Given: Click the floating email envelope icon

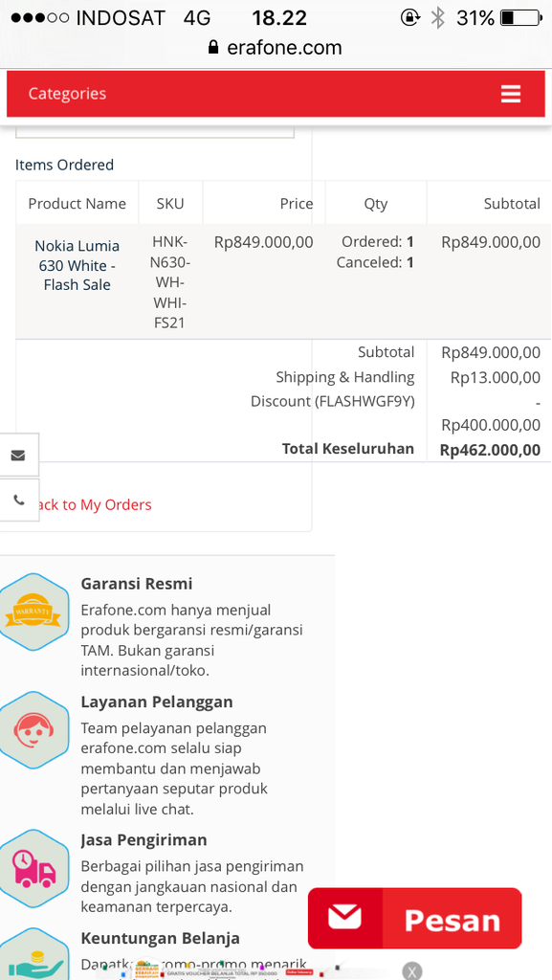Looking at the screenshot, I should 18,455.
